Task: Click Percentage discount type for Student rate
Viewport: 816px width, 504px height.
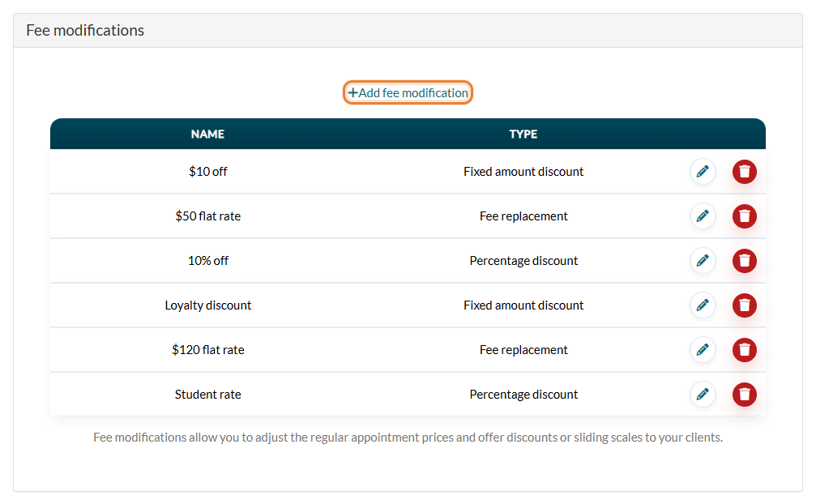Action: [x=523, y=395]
